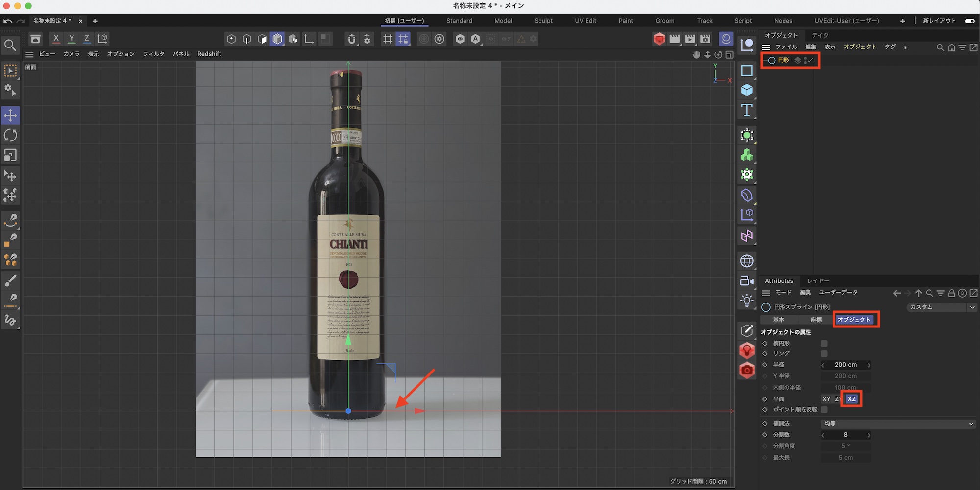The height and width of the screenshot is (490, 980).
Task: Select the XY plane button
Action: (x=826, y=399)
